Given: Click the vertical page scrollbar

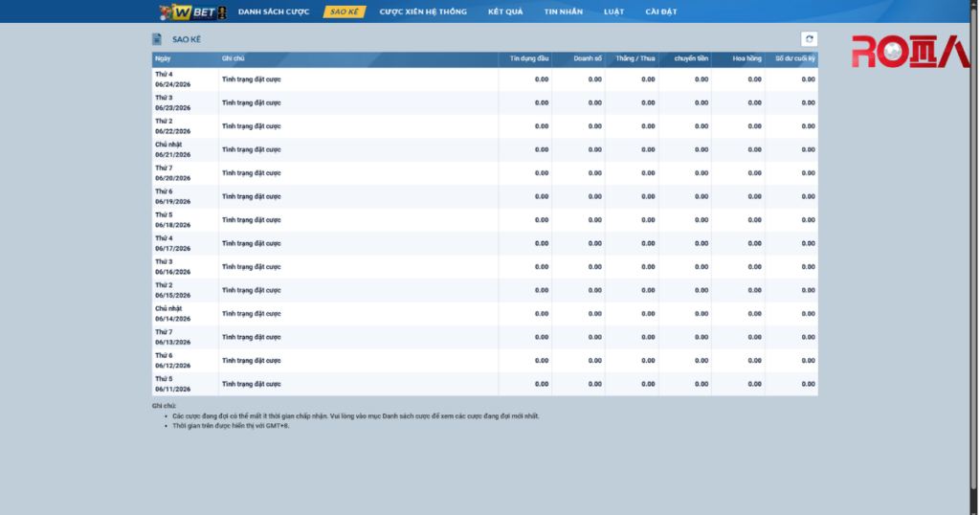Looking at the screenshot, I should (x=973, y=247).
